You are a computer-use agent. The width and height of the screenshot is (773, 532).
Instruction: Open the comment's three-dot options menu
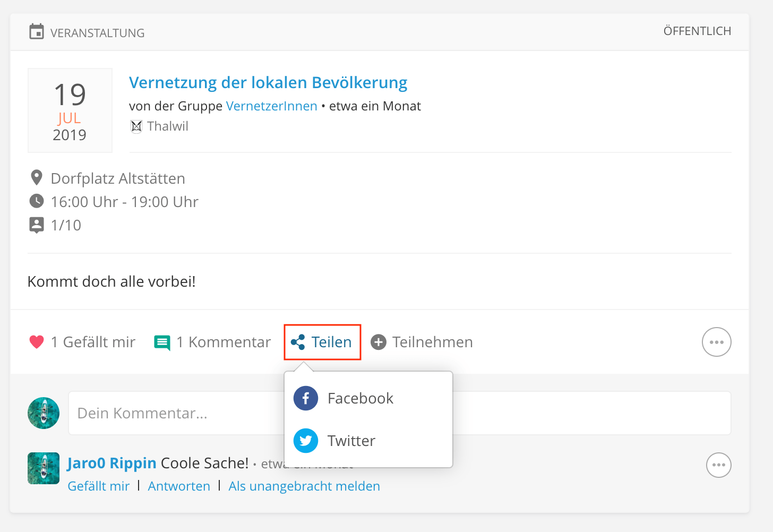coord(718,465)
